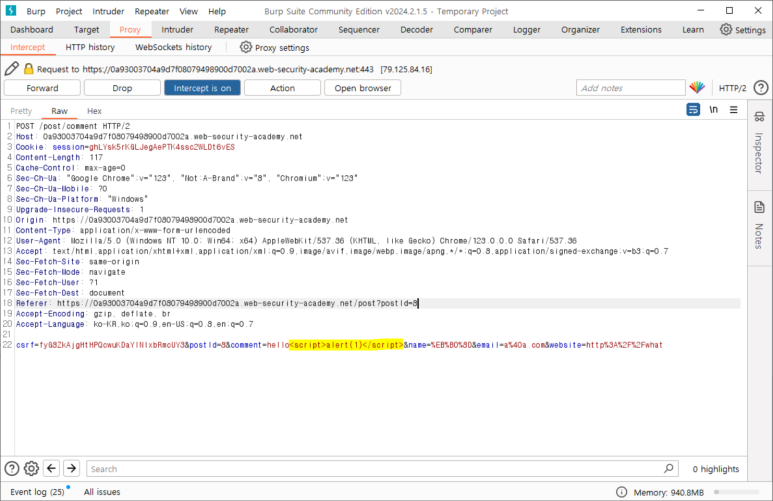Open the highlight color picker icon
This screenshot has width=773, height=501.
[697, 88]
